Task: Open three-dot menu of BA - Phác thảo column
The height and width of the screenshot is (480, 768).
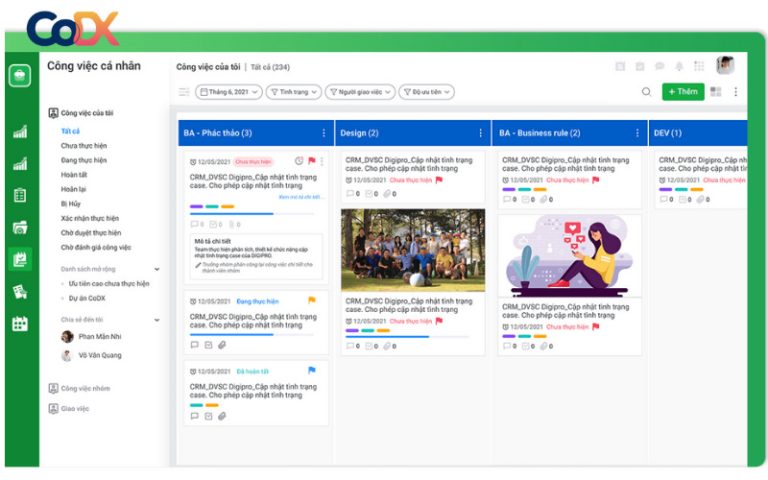Action: [x=323, y=133]
